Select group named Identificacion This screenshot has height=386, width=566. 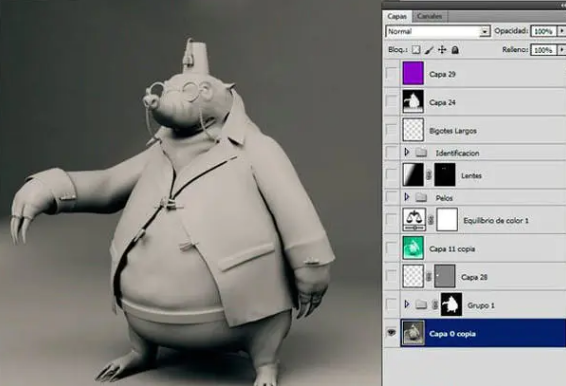[x=457, y=153]
